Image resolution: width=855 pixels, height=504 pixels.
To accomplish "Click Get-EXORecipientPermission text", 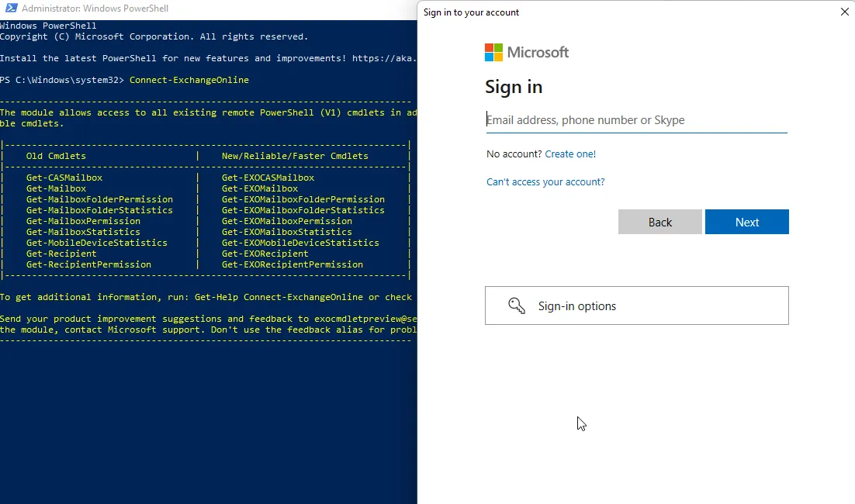I will point(292,265).
